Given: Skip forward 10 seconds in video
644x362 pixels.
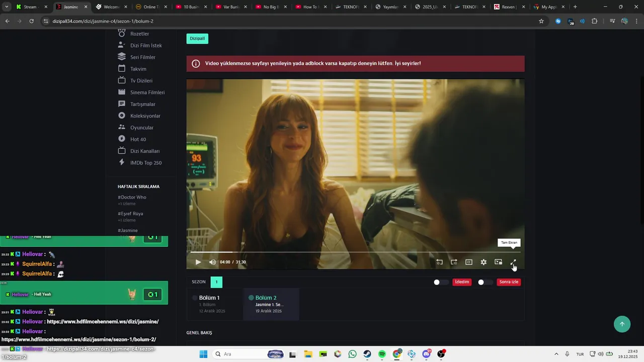Looking at the screenshot, I should tap(454, 262).
